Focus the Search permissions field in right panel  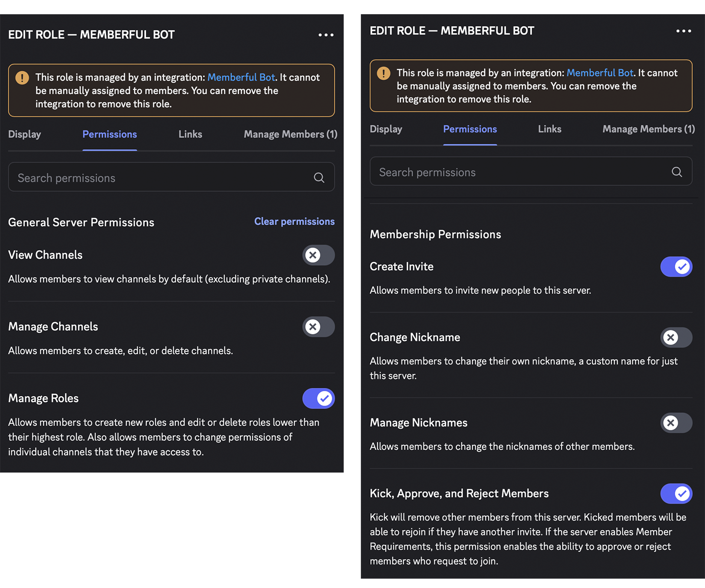[531, 171]
